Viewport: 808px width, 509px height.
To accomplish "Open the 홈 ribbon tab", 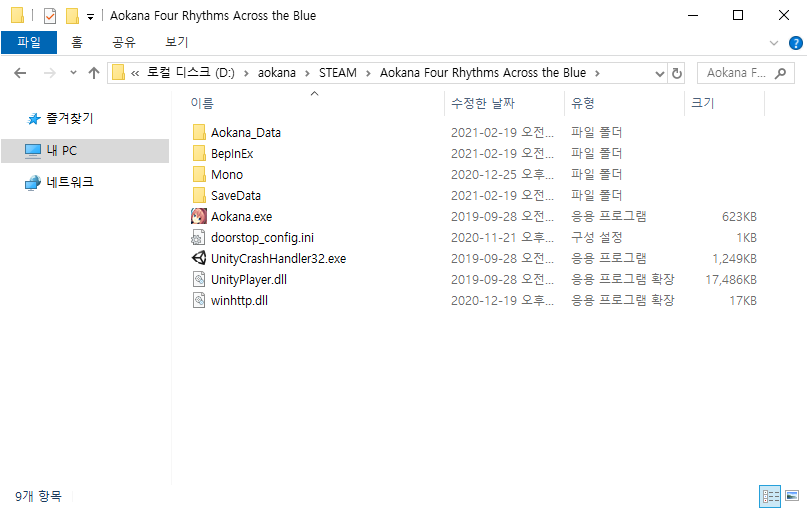I will point(77,42).
